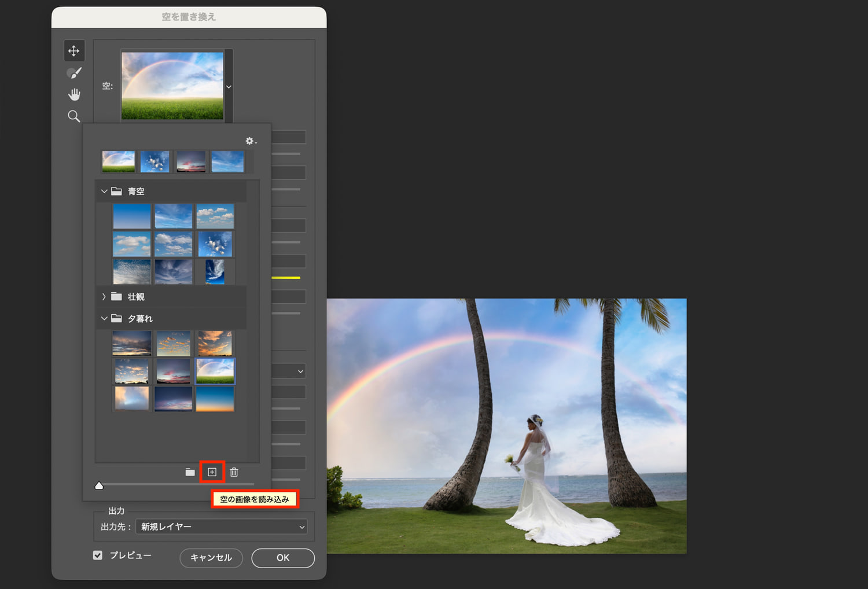Viewport: 868px width, 589px height.
Task: Click the large current sky preview image
Action: [x=172, y=86]
